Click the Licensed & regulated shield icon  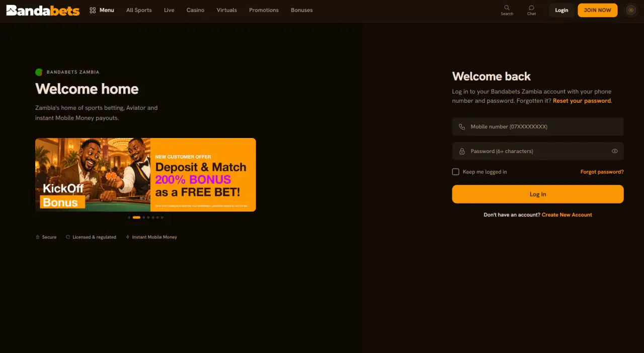click(68, 237)
